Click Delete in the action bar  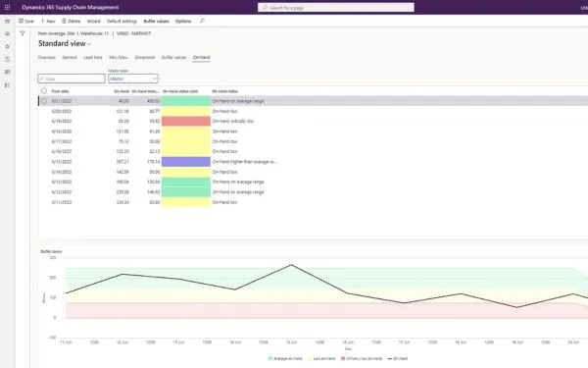point(72,21)
